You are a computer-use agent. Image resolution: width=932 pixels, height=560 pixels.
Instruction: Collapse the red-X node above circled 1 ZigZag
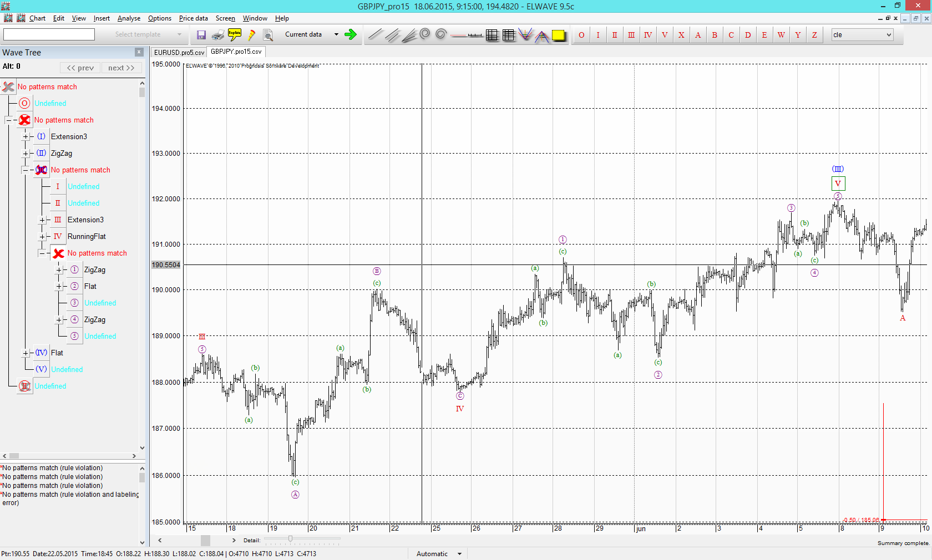pyautogui.click(x=42, y=253)
